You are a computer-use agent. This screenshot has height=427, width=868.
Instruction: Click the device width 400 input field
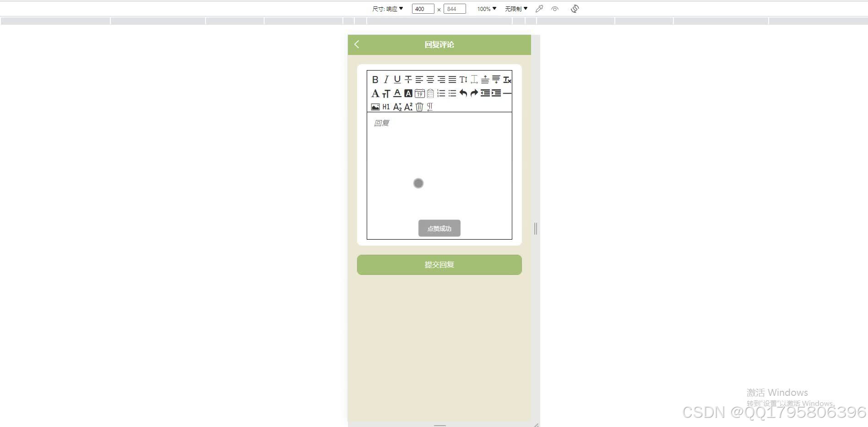422,8
